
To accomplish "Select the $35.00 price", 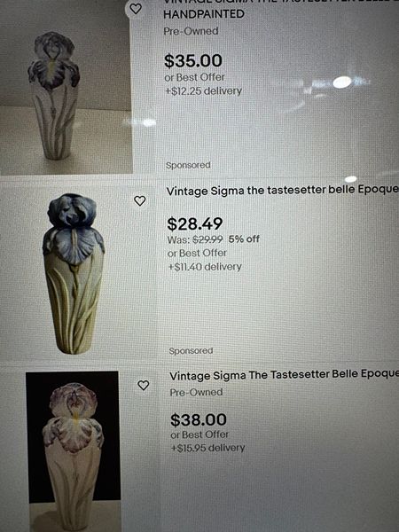I will click(x=193, y=61).
